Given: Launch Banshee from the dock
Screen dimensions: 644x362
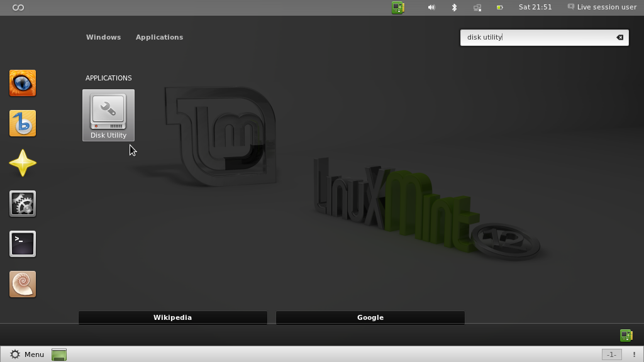Looking at the screenshot, I should (x=23, y=123).
